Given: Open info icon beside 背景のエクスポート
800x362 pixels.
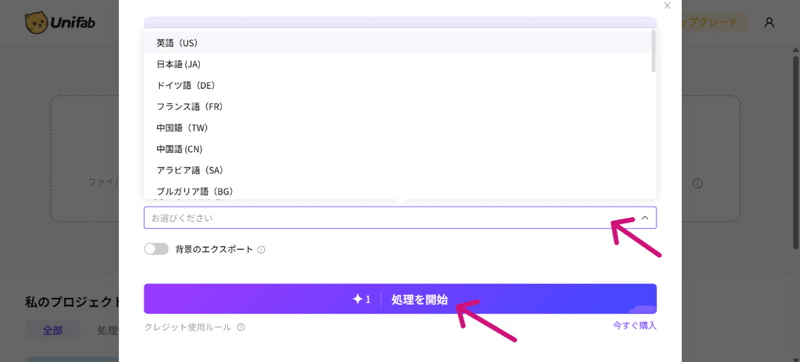Looking at the screenshot, I should tap(261, 250).
